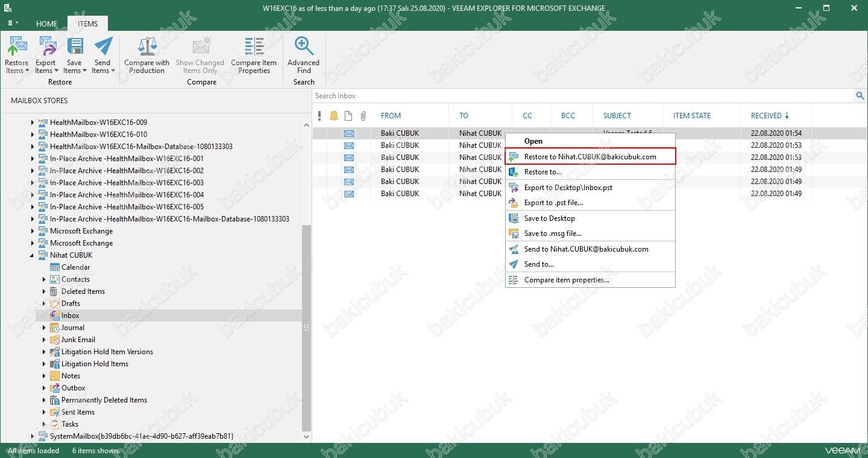Viewport: 868px width, 458px height.
Task: Expand the SystemMailbox node
Action: pyautogui.click(x=33, y=436)
